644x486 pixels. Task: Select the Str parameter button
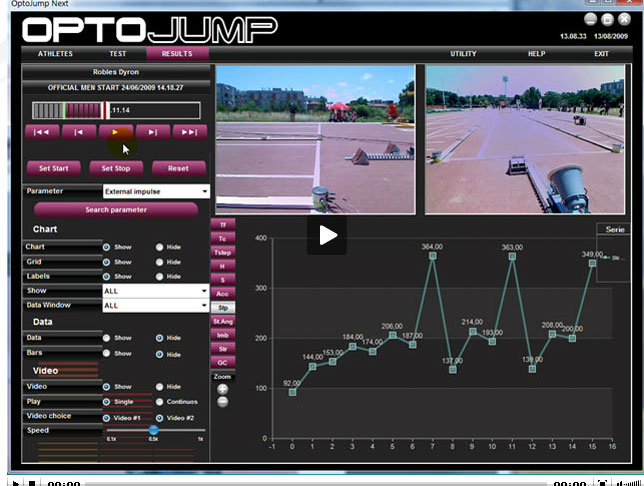(223, 349)
